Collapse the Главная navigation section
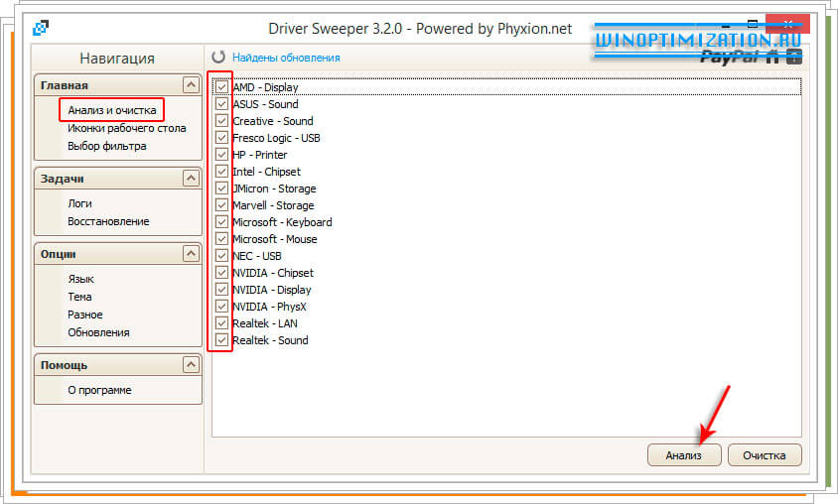838x504 pixels. [x=191, y=85]
